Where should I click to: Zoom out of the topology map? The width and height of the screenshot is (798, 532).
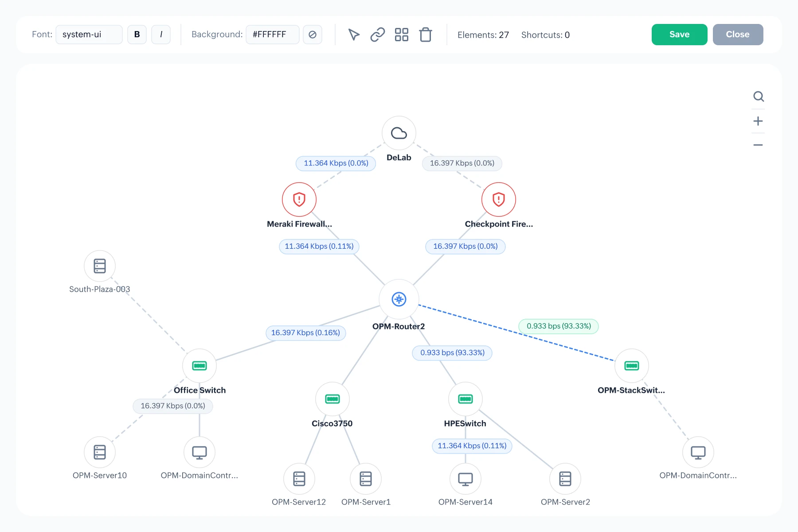[758, 145]
